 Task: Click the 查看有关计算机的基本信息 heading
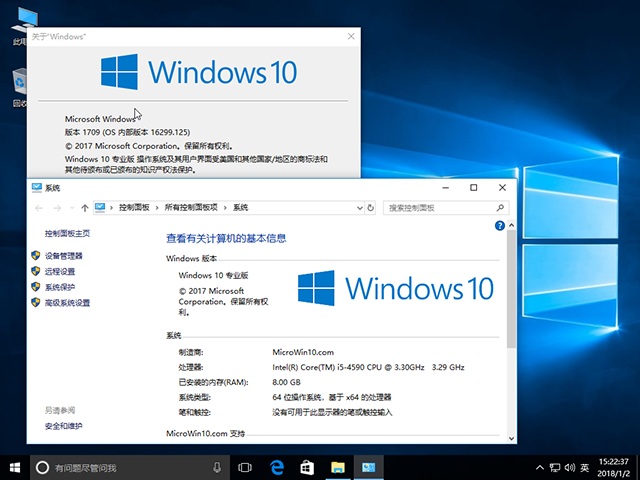pos(226,238)
